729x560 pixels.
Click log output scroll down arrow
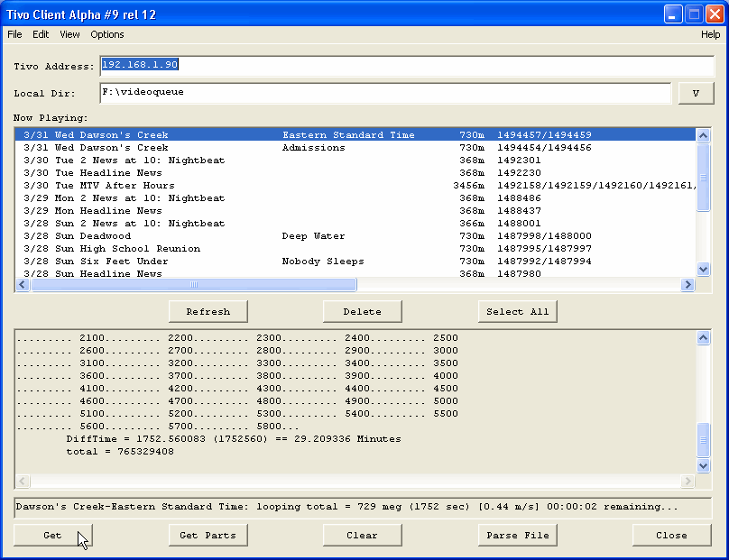tap(703, 465)
